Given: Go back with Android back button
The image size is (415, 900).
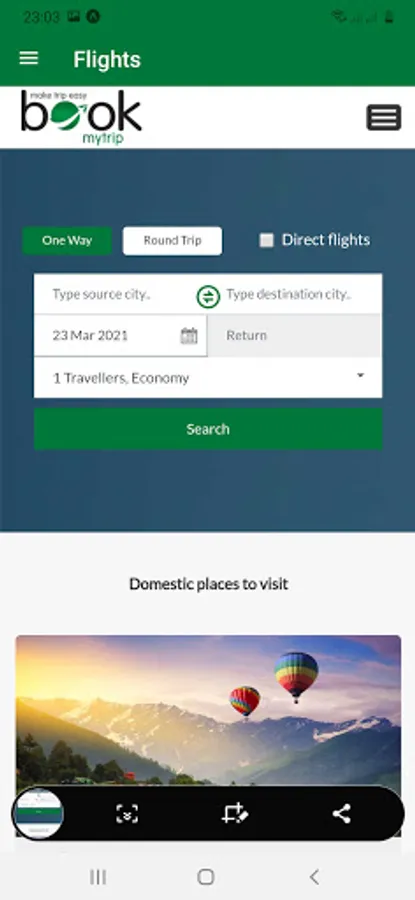Looking at the screenshot, I should (x=313, y=876).
